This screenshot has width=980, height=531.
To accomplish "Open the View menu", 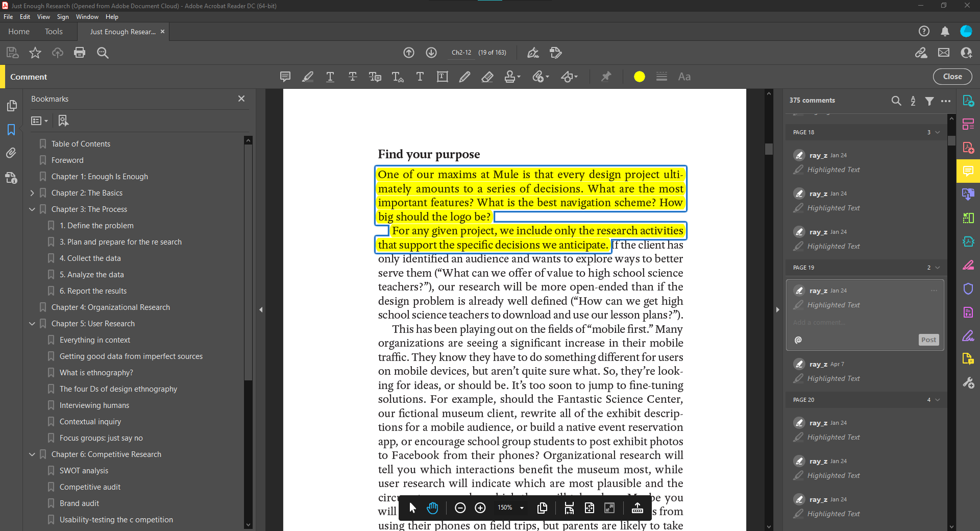I will [x=44, y=17].
